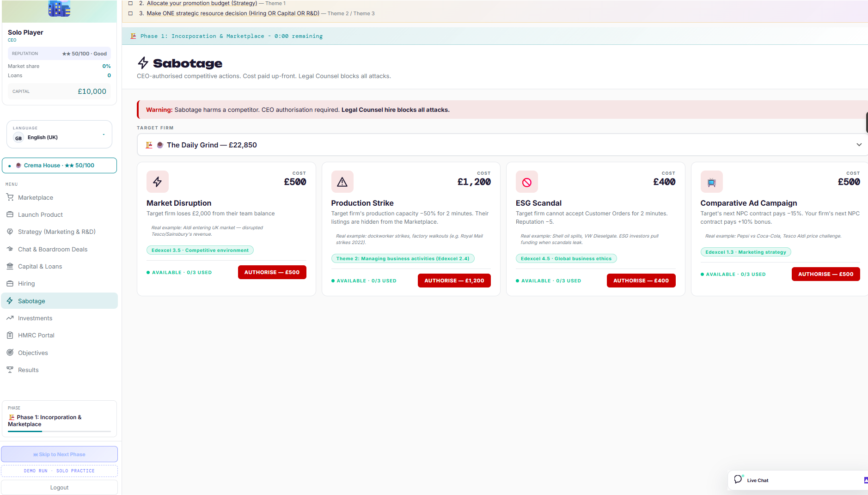The image size is (868, 495).
Task: Click the Theme 2 Managing business activities tag
Action: pyautogui.click(x=403, y=258)
